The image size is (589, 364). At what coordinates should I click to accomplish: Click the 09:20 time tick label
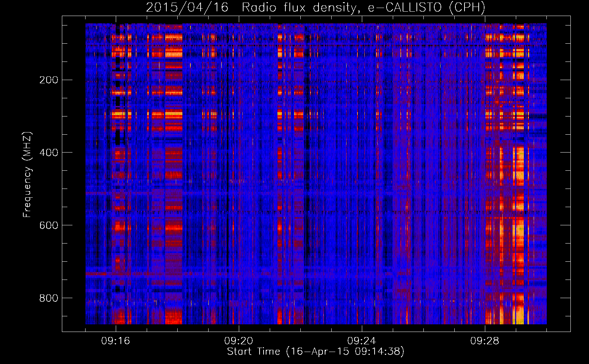(x=239, y=341)
